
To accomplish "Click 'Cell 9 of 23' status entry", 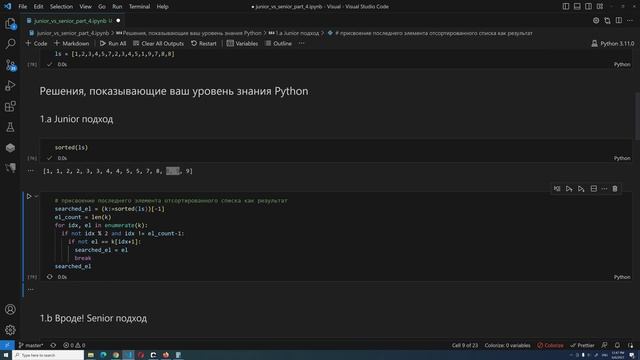I will coord(464,345).
